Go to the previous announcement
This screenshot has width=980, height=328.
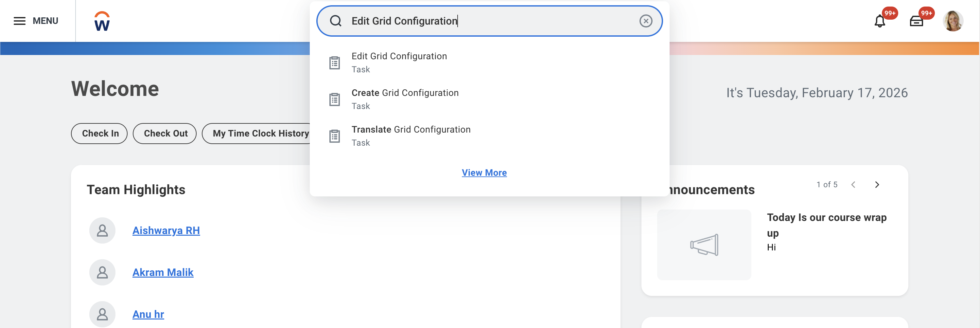(x=853, y=185)
